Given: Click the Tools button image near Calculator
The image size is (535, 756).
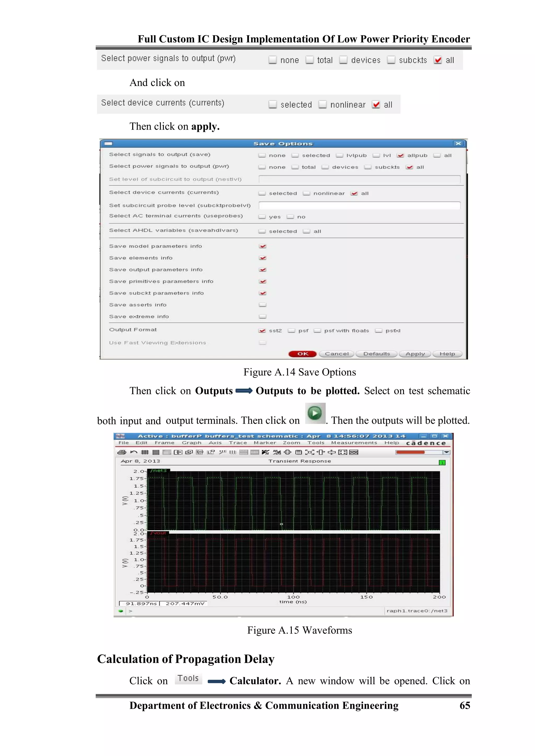Looking at the screenshot, I should [x=188, y=679].
